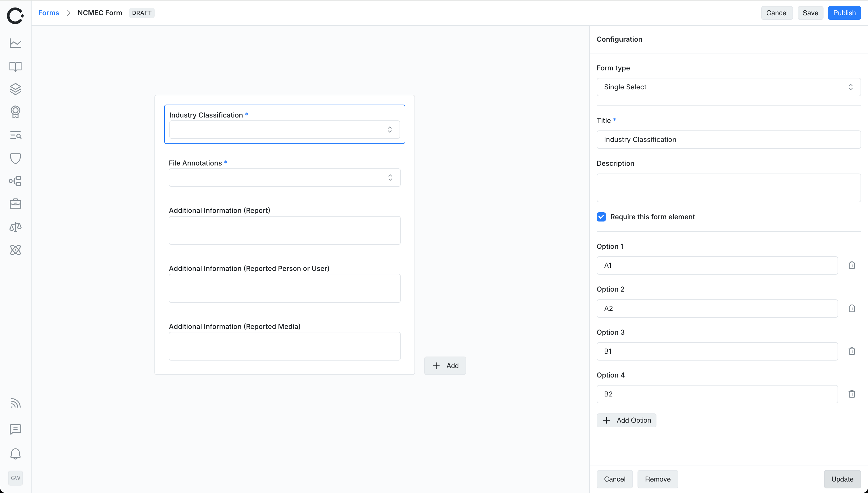Open the workflow hierarchy icon
Screen dimensions: 868x493
click(x=15, y=181)
